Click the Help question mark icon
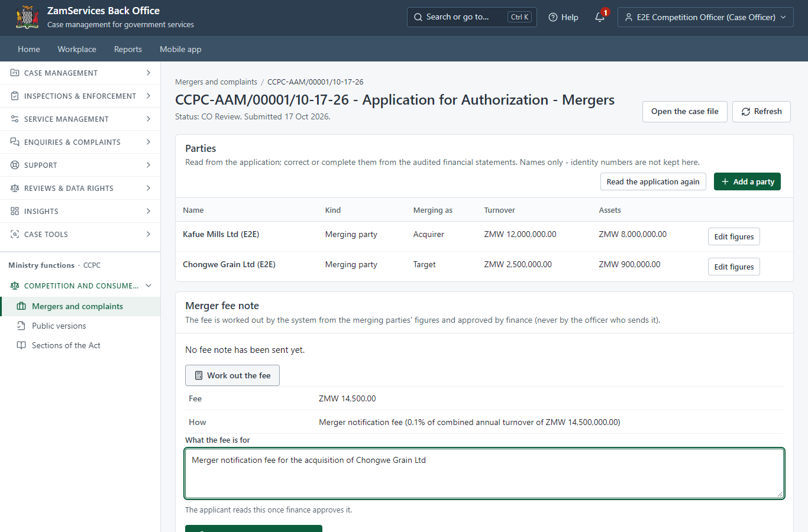The width and height of the screenshot is (808, 532). [553, 17]
